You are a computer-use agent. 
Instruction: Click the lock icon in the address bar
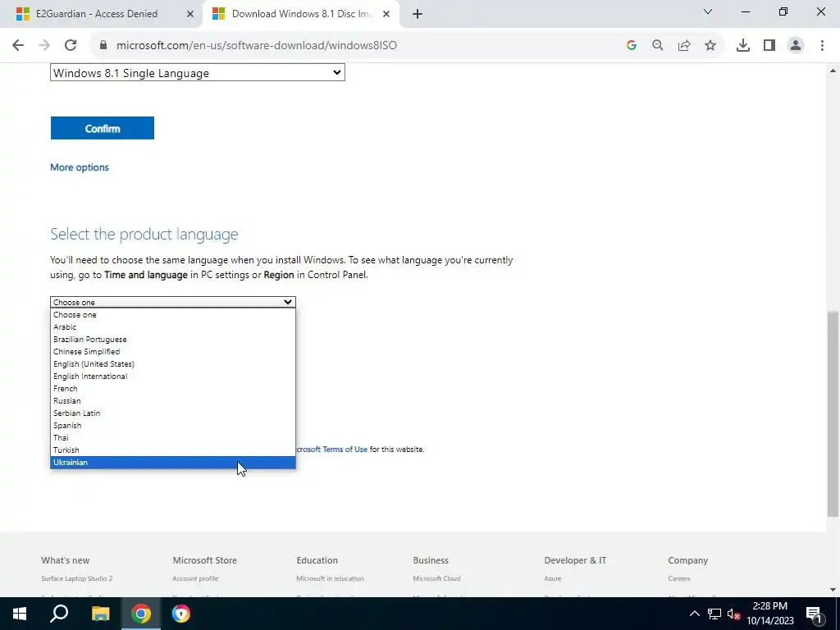click(103, 46)
